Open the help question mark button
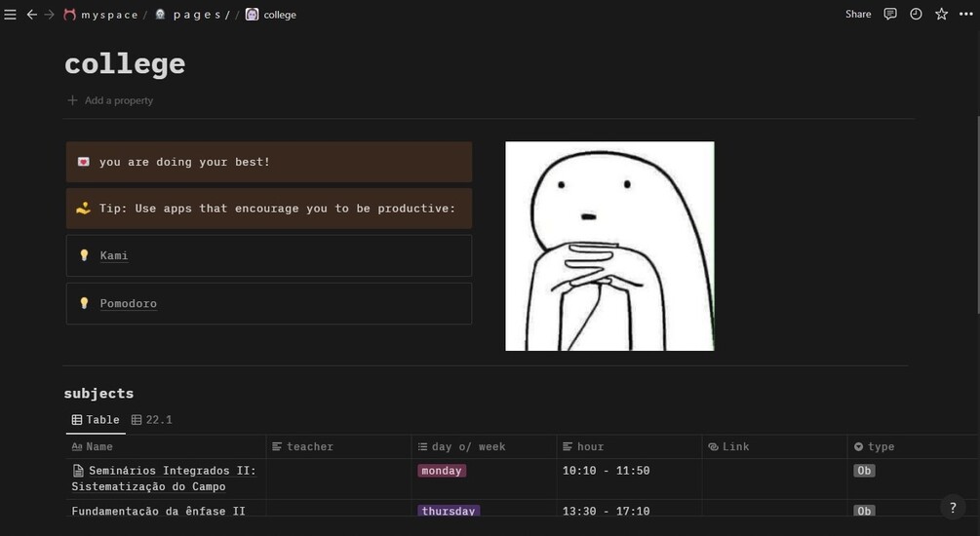 [953, 508]
